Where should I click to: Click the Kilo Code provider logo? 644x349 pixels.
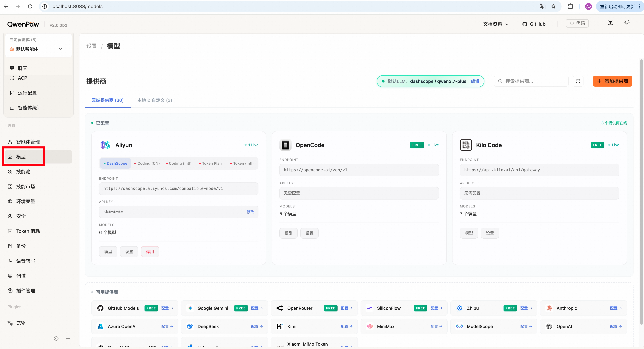466,145
